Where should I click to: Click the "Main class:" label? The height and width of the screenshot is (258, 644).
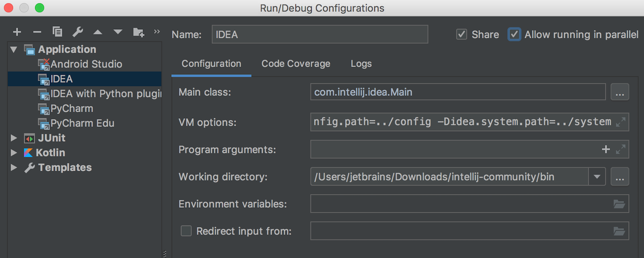[205, 92]
